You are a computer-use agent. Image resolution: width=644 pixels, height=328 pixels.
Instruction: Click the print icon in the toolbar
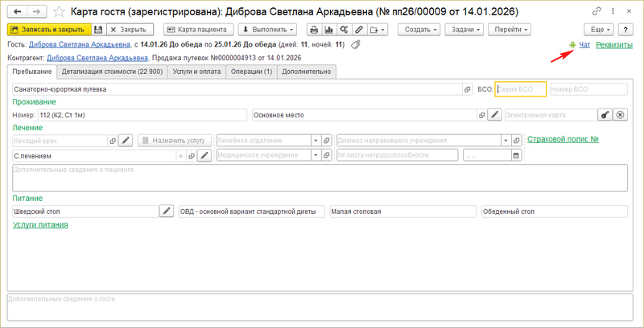click(x=314, y=30)
